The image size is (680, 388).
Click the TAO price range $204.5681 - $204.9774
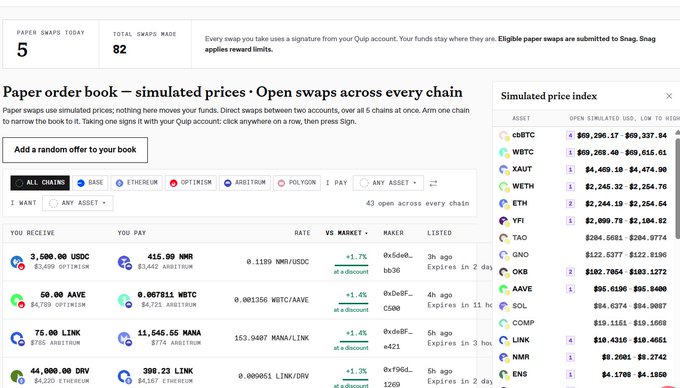[x=626, y=238]
